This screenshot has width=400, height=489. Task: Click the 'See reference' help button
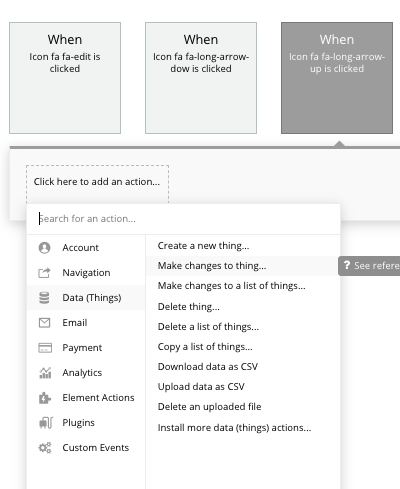369,266
